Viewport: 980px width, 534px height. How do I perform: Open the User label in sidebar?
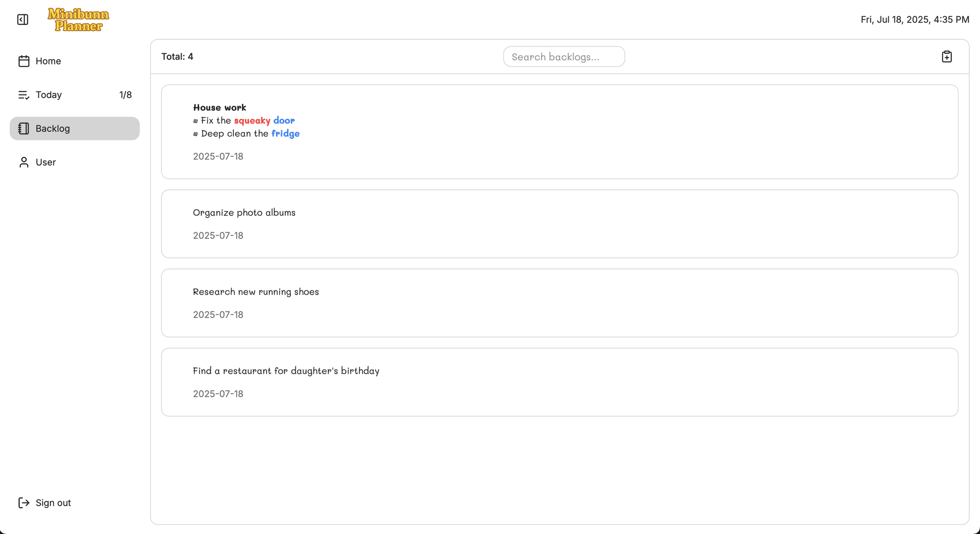[x=45, y=162]
